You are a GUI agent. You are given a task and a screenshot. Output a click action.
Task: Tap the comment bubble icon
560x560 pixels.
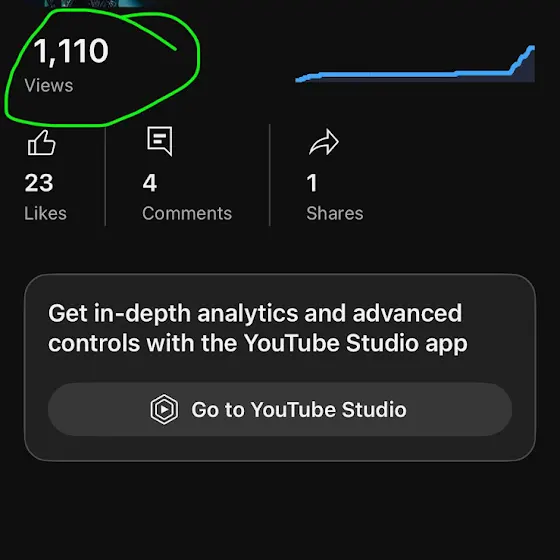[x=160, y=141]
